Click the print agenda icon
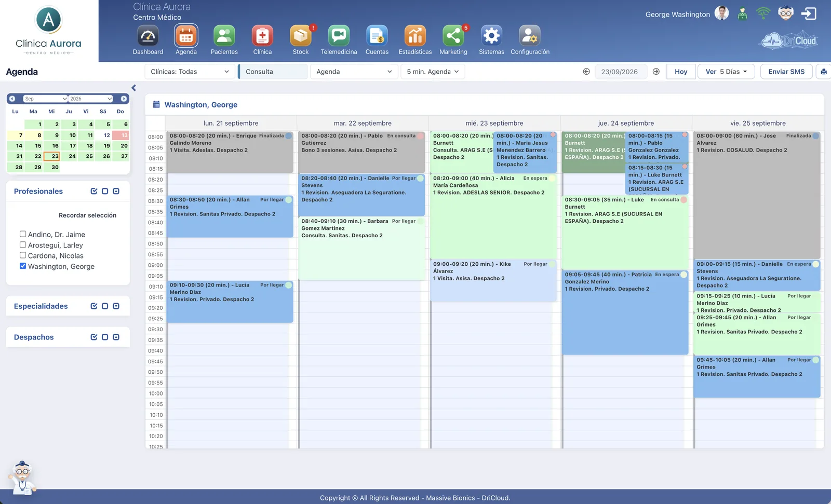This screenshot has height=504, width=831. click(x=824, y=72)
